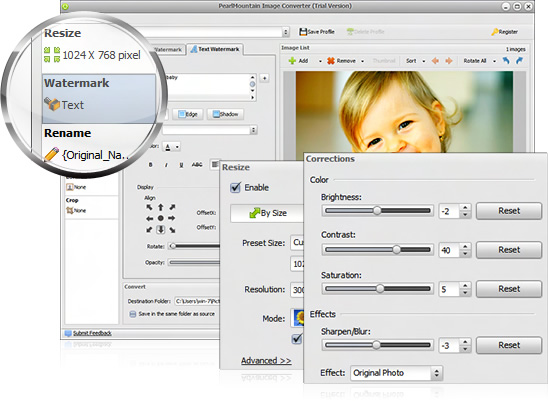Open the Add dropdown arrow
The width and height of the screenshot is (548, 401).
click(x=320, y=61)
